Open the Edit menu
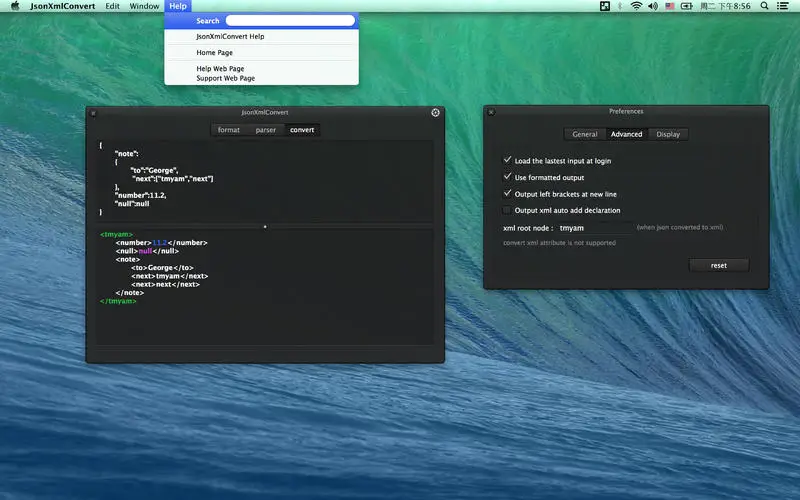The image size is (800, 500). point(112,6)
